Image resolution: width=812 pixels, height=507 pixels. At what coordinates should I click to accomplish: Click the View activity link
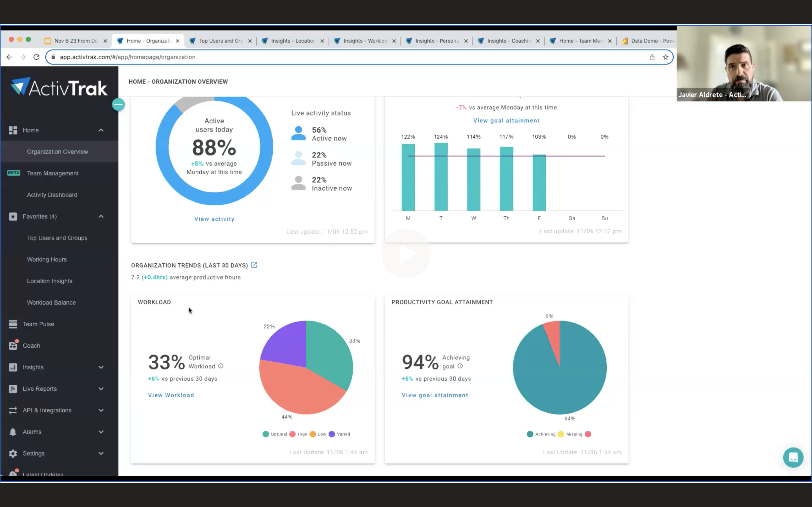[x=214, y=219]
